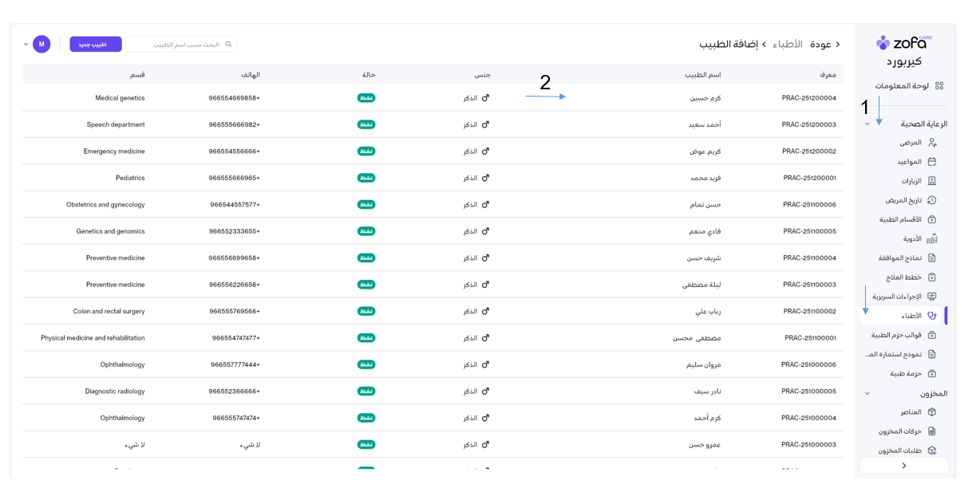Click the Doctors (الأطباء) stethoscope icon
Screen dimensions: 980x492
pos(931,316)
